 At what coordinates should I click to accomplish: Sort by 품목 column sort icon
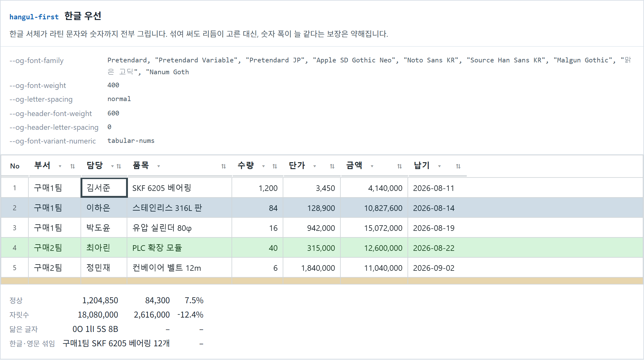click(x=223, y=166)
